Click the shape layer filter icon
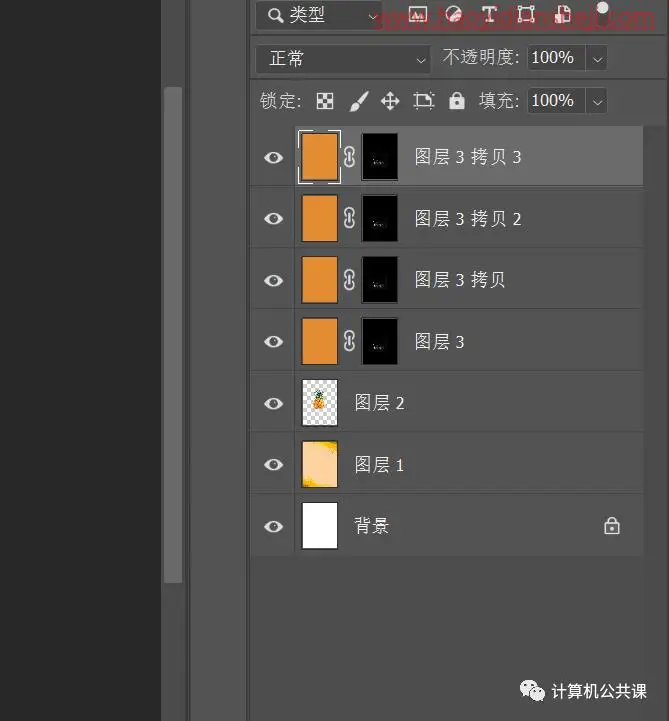669x721 pixels. 526,15
